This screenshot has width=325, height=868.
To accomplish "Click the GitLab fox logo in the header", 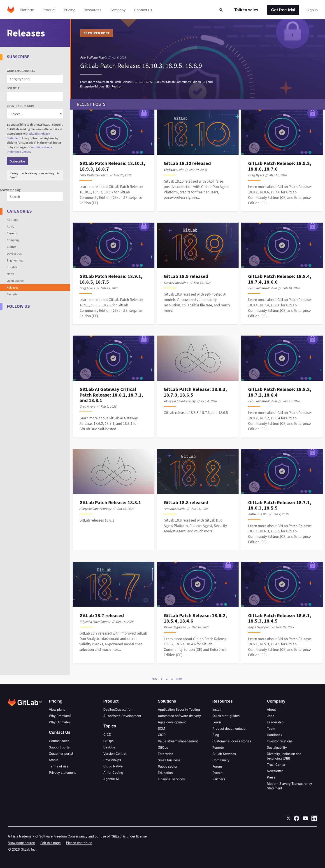I will click(x=11, y=10).
